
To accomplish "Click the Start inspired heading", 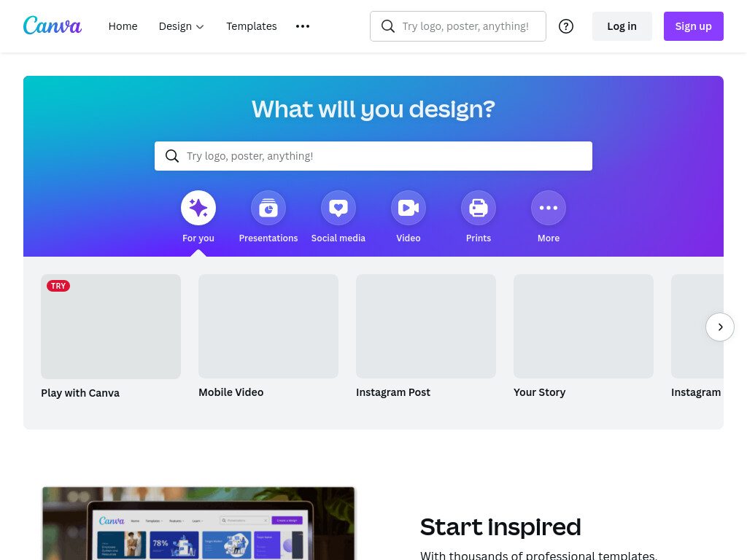I will click(500, 527).
